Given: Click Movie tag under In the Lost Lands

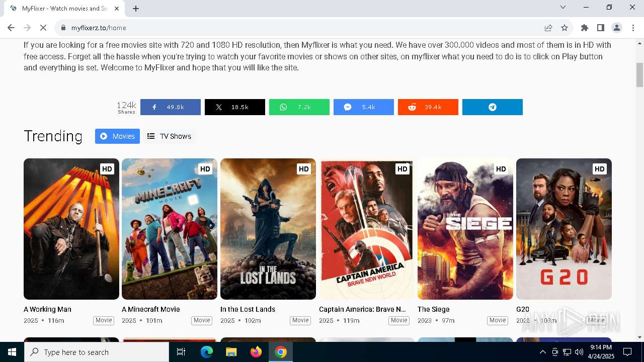Looking at the screenshot, I should 300,320.
